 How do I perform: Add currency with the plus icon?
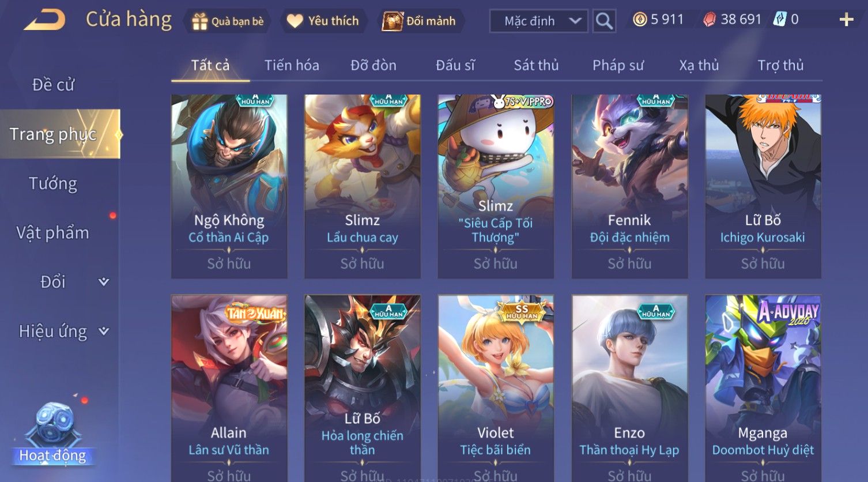point(846,20)
